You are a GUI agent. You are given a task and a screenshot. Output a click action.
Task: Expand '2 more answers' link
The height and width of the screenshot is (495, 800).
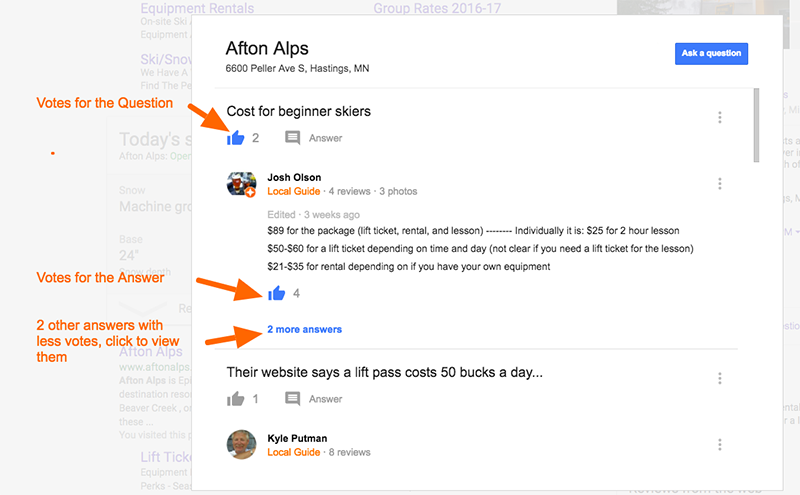[x=305, y=330]
